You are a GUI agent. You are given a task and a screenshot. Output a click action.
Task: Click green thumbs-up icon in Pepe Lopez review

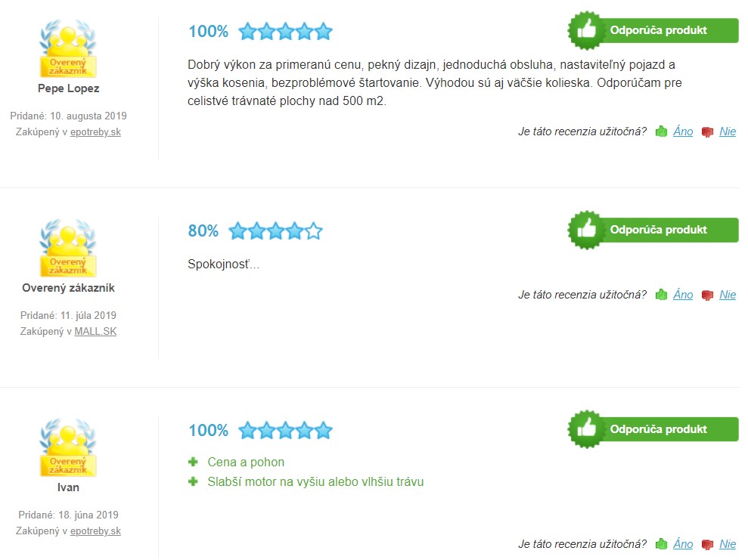click(661, 131)
